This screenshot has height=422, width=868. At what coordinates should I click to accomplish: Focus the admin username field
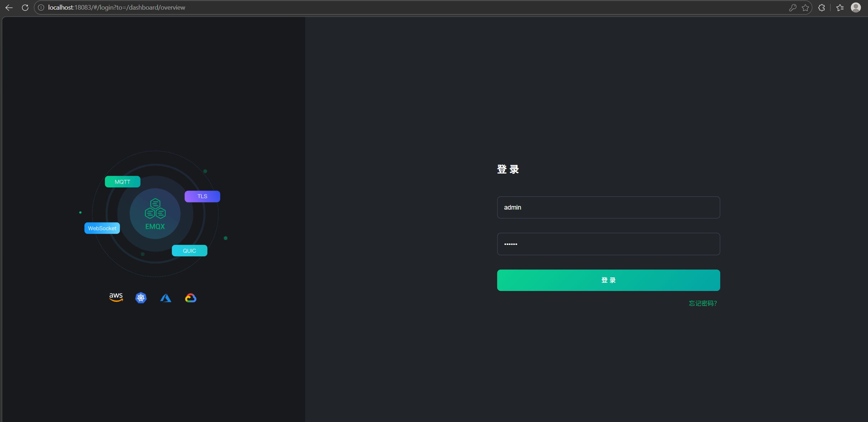[608, 207]
